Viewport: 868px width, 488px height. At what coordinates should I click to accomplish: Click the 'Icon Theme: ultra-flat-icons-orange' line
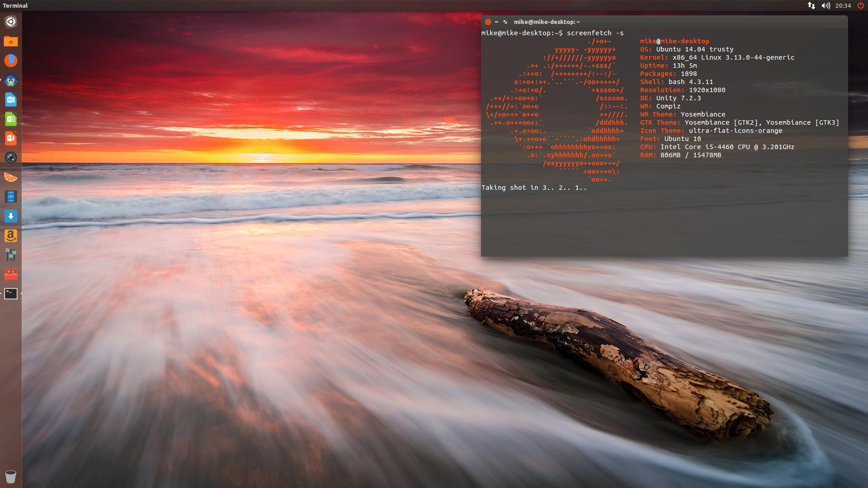tap(711, 131)
